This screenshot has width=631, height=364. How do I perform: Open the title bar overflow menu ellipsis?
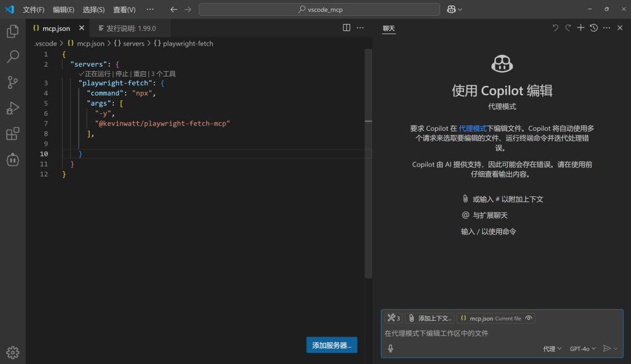tap(150, 9)
